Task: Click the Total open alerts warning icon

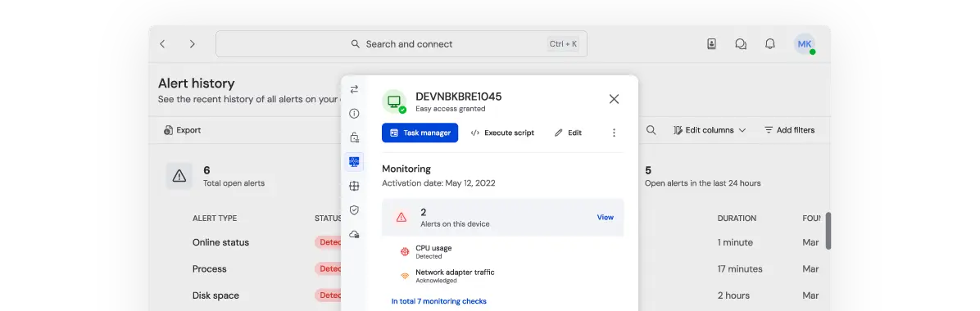Action: coord(179,176)
